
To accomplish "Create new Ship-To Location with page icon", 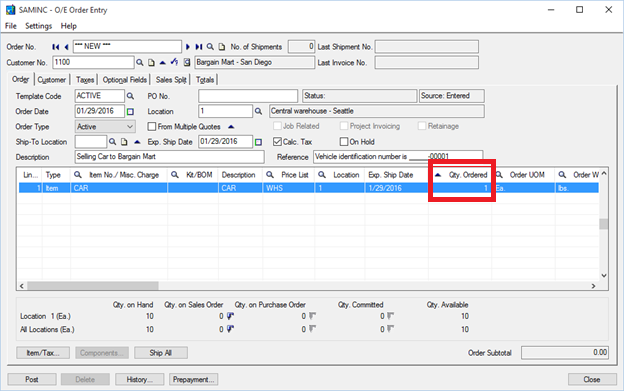I will 124,142.
